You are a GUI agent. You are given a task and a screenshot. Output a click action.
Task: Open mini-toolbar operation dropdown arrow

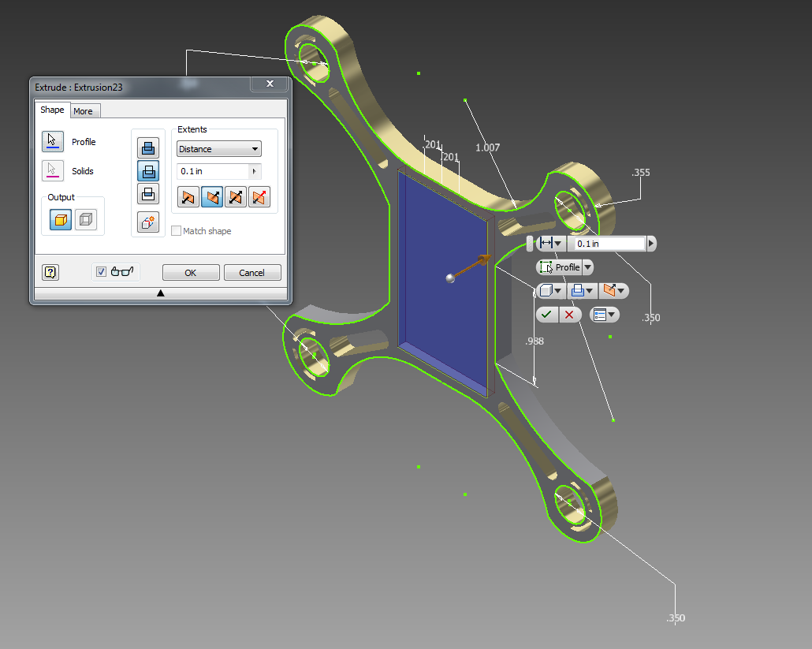[590, 290]
